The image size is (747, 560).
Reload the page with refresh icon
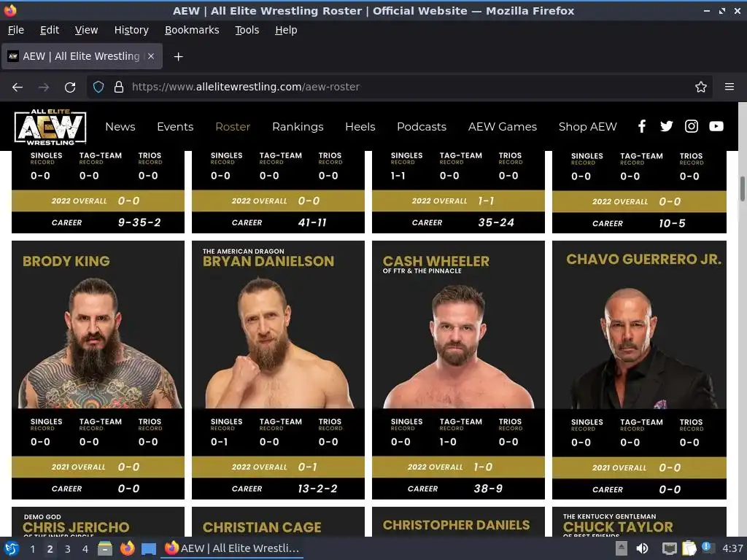70,87
